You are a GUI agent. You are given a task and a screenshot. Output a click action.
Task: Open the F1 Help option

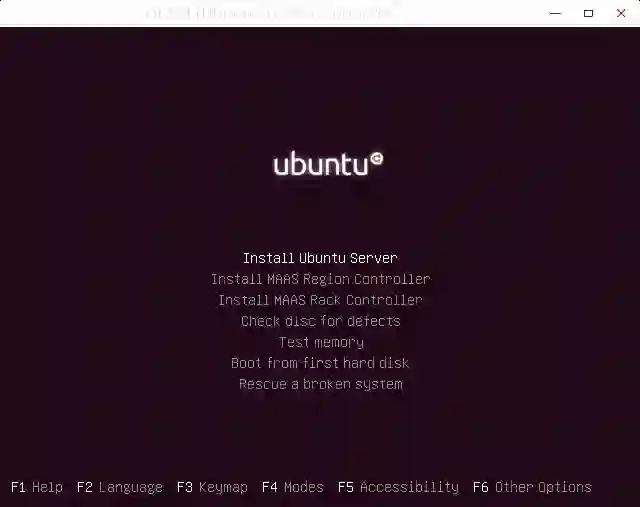click(37, 487)
